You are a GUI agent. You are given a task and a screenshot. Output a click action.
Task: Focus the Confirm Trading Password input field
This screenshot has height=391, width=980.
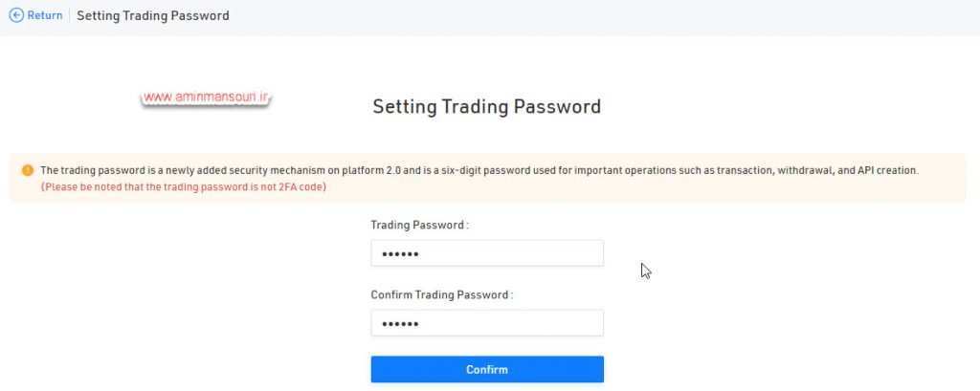pyautogui.click(x=487, y=323)
